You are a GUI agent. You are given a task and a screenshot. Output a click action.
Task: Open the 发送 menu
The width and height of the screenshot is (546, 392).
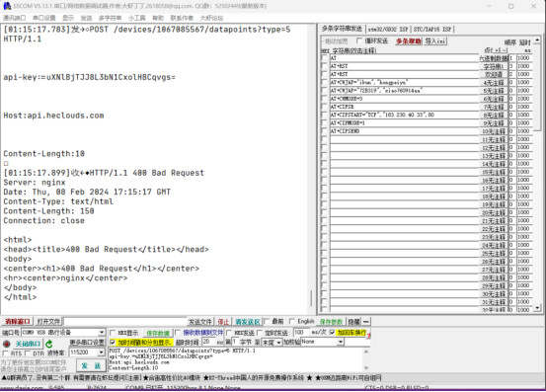coord(86,18)
